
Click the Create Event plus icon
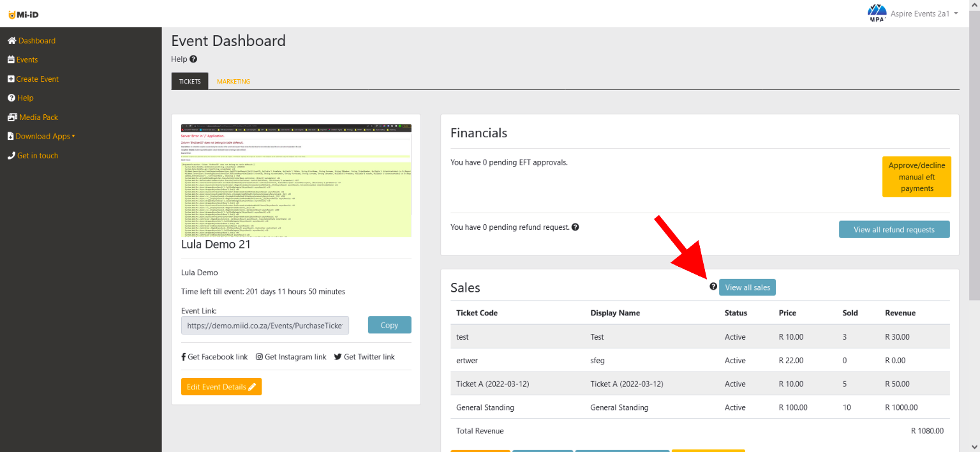click(11, 79)
